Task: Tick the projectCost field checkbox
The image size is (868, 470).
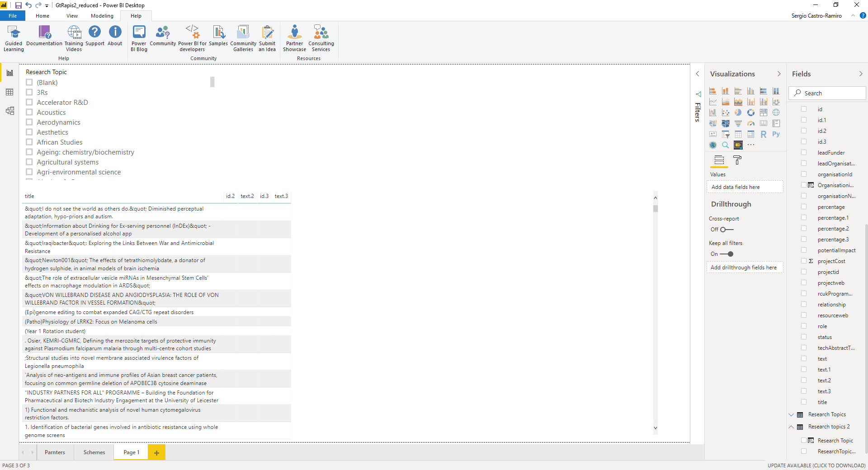Action: [x=804, y=261]
